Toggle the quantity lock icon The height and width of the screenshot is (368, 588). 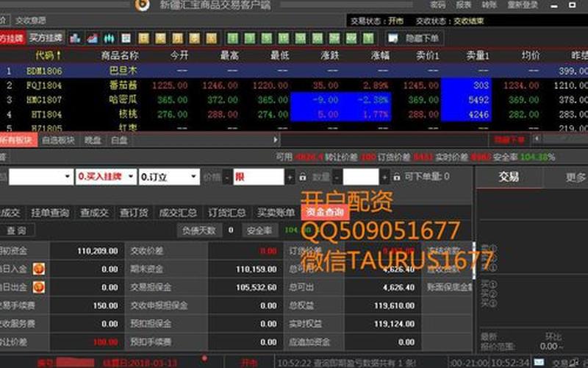point(397,177)
